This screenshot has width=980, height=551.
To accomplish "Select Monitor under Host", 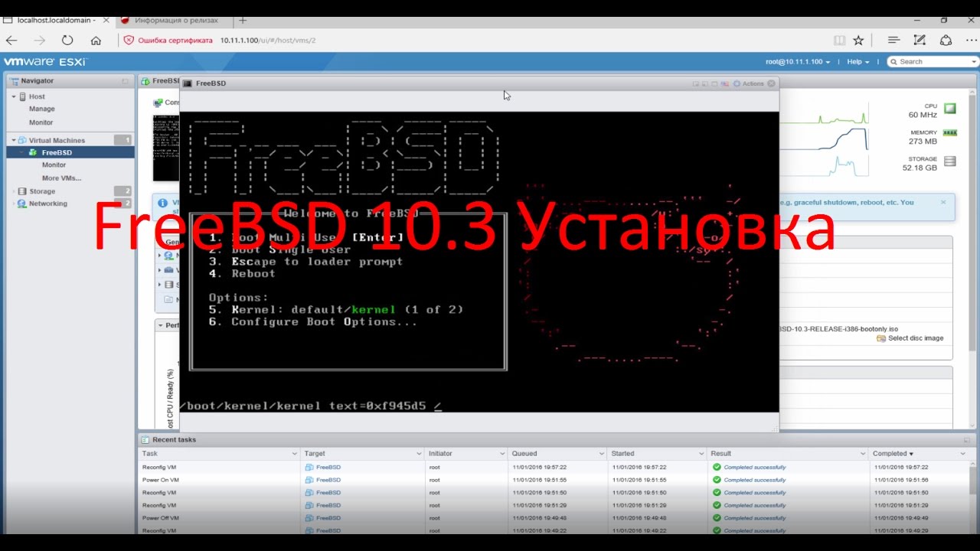I will point(41,122).
